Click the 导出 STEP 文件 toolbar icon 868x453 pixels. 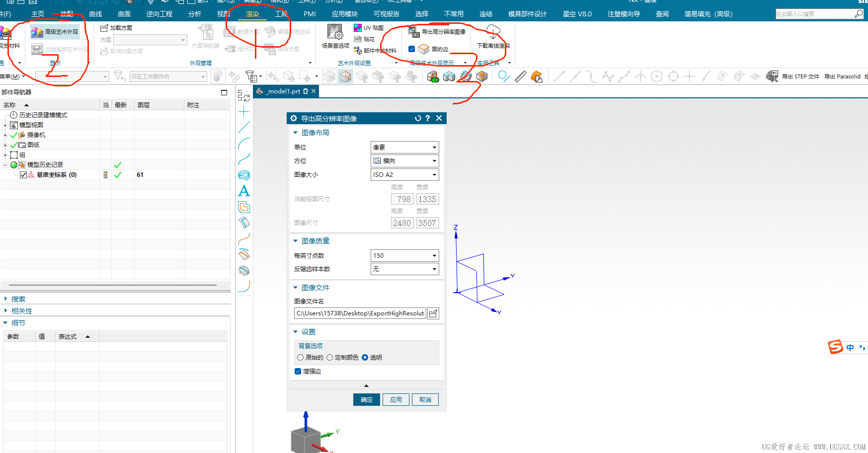[x=773, y=76]
